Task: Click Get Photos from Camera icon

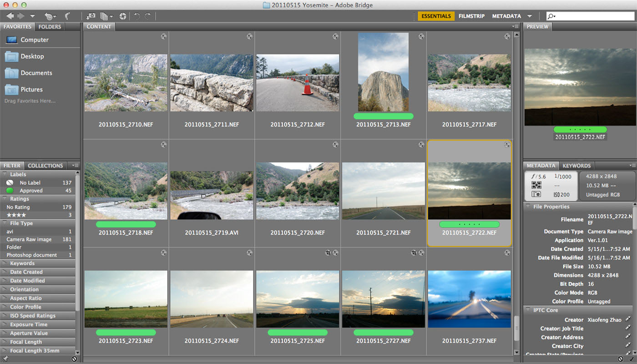Action: coord(91,16)
